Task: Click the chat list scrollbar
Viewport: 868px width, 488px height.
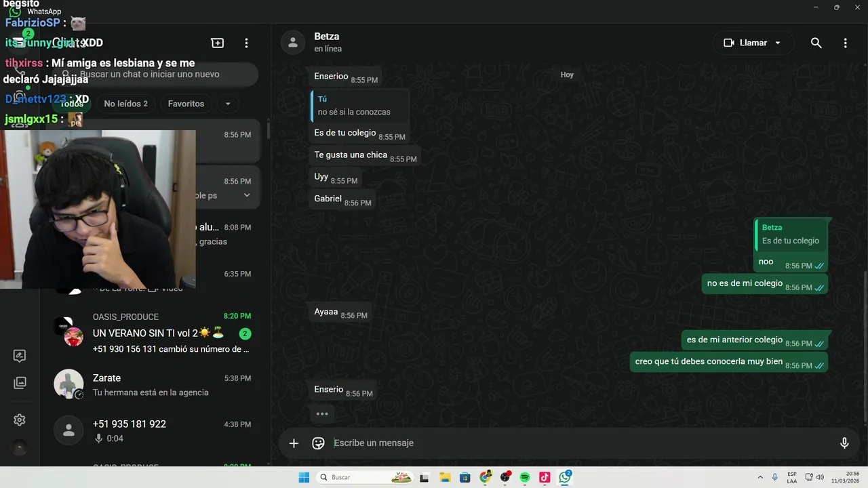Action: [269, 130]
